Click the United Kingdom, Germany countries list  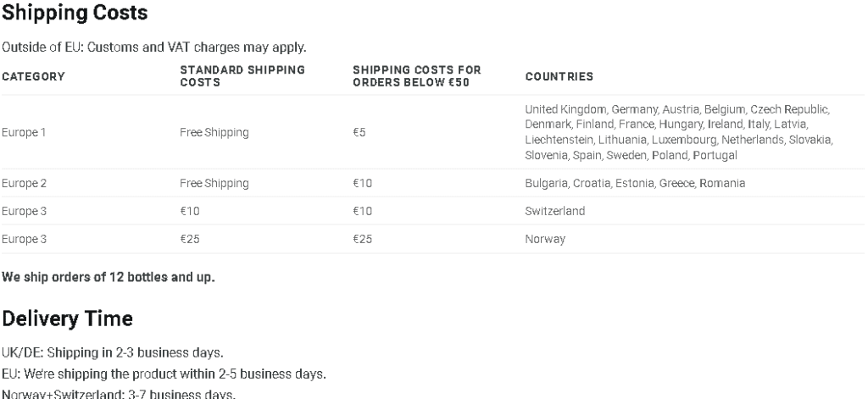(679, 132)
